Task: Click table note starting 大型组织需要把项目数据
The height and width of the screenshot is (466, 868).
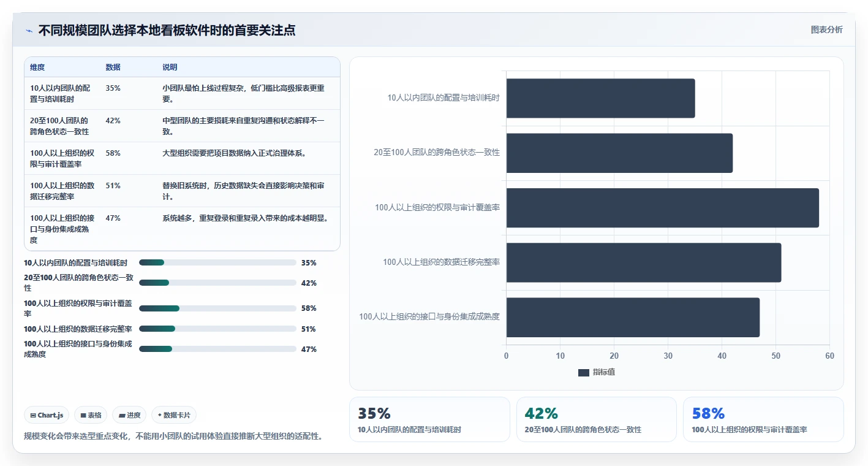Action: [234, 153]
